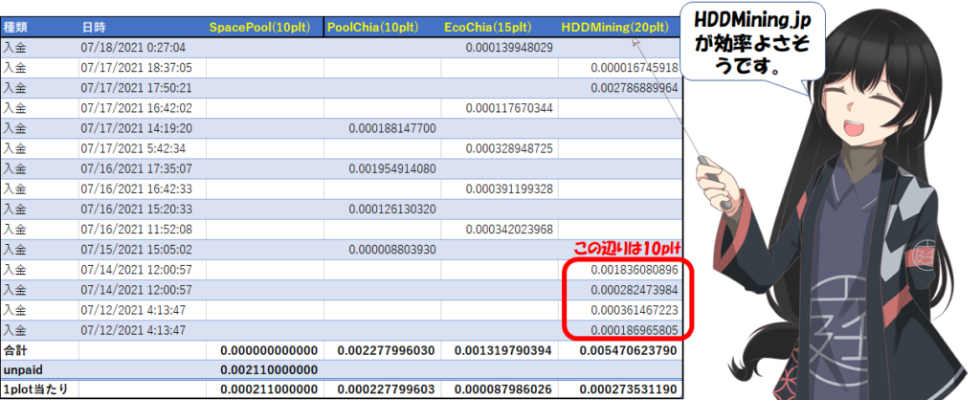Screen dimensions: 980x400
Task: Click the 1plot当たり row label
Action: [35, 390]
